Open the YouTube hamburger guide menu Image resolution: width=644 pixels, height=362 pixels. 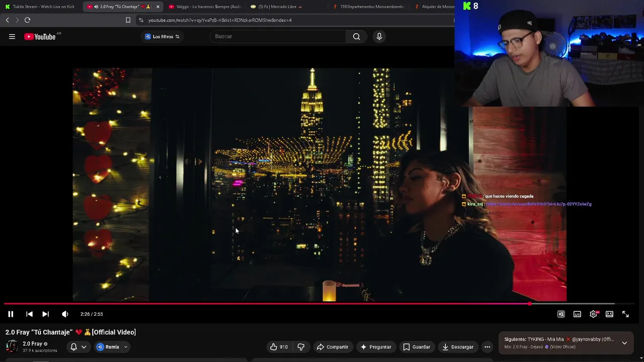12,36
